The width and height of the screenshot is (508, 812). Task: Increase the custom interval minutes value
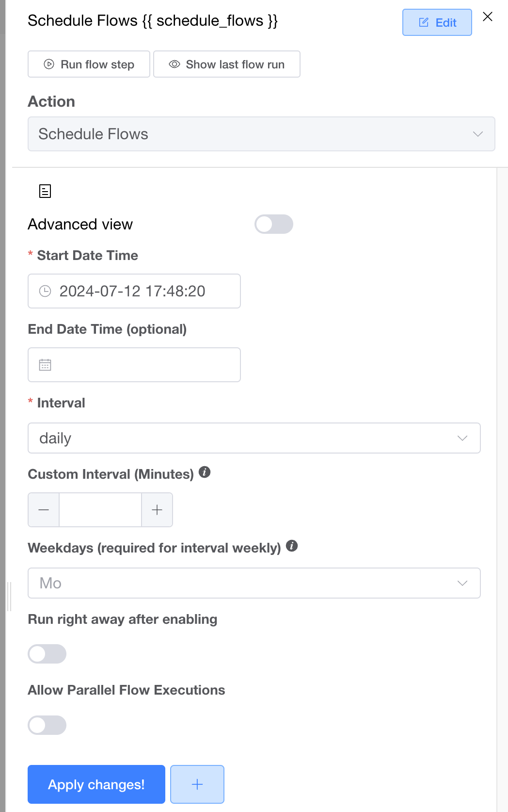point(157,510)
